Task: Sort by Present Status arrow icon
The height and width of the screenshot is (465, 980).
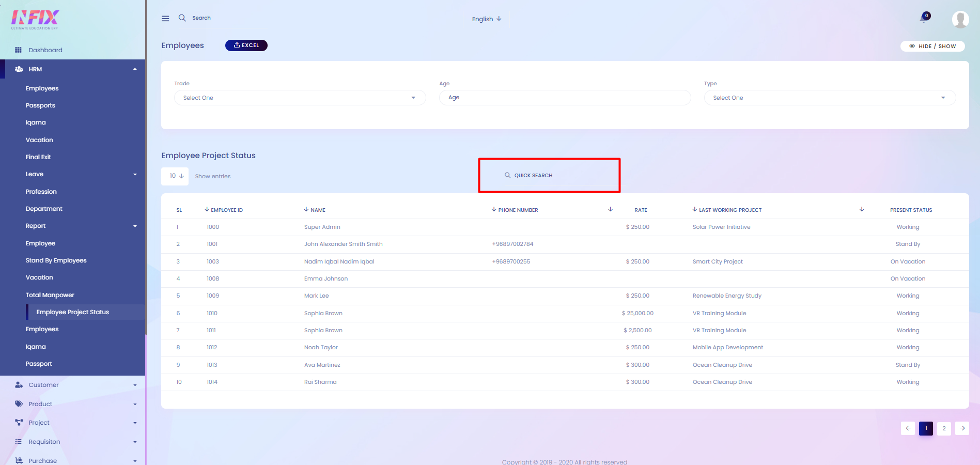Action: pyautogui.click(x=862, y=209)
